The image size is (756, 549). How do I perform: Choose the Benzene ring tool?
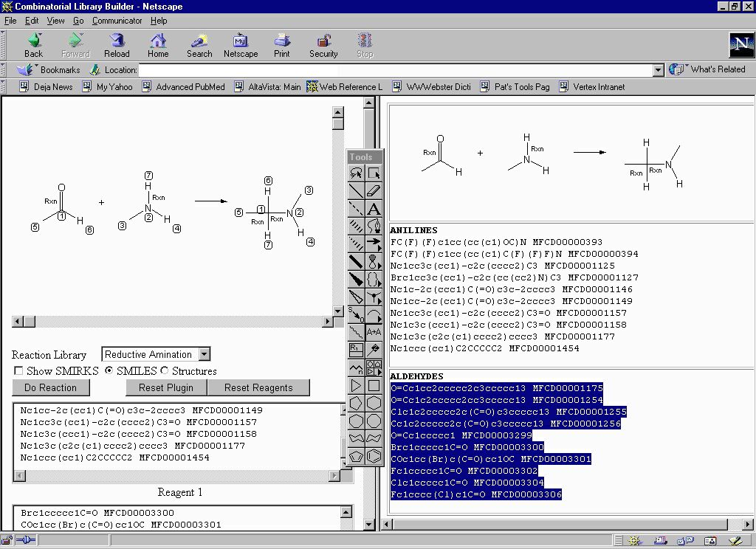pos(374,457)
